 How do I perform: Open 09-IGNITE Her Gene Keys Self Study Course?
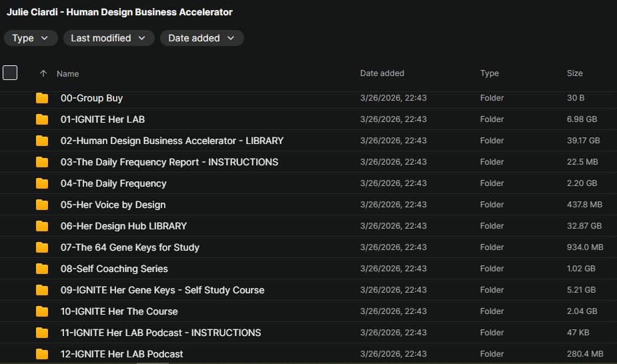tap(162, 290)
